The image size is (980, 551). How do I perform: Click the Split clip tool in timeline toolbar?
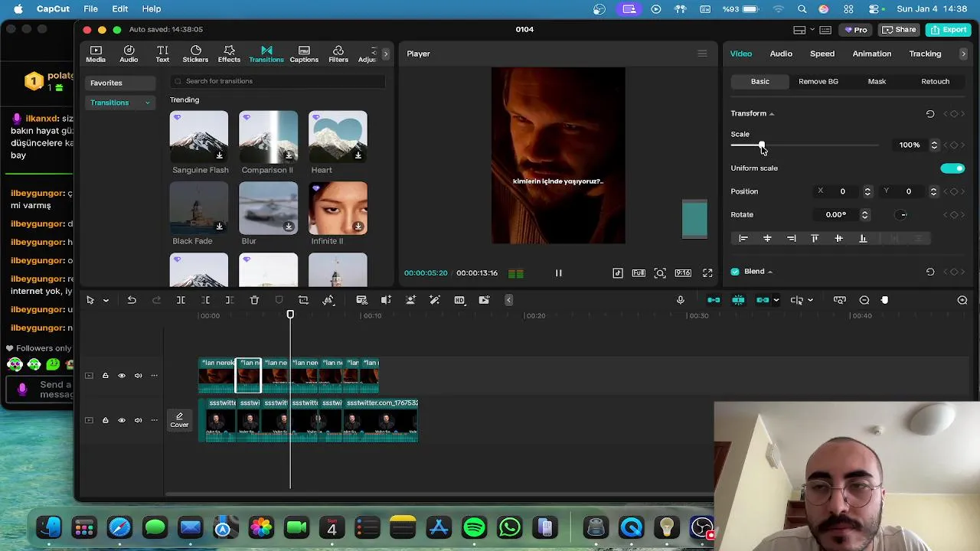tap(181, 300)
